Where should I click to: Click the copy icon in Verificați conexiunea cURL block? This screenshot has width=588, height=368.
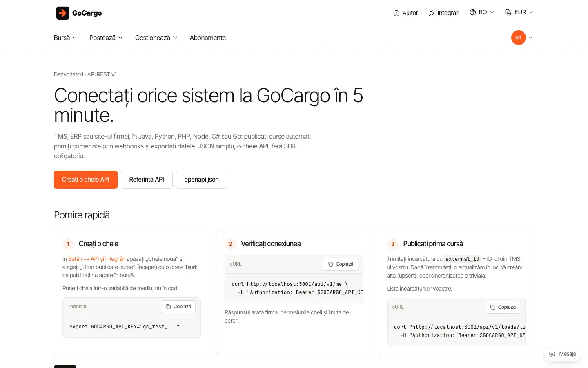pyautogui.click(x=330, y=264)
